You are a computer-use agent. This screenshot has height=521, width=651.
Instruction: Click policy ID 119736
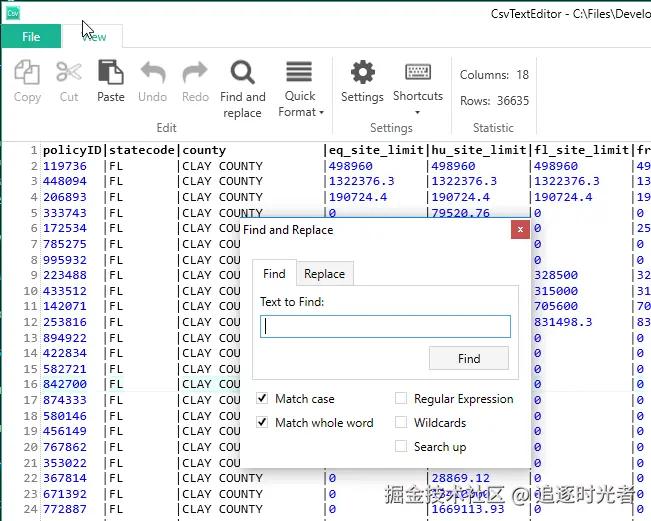[65, 166]
